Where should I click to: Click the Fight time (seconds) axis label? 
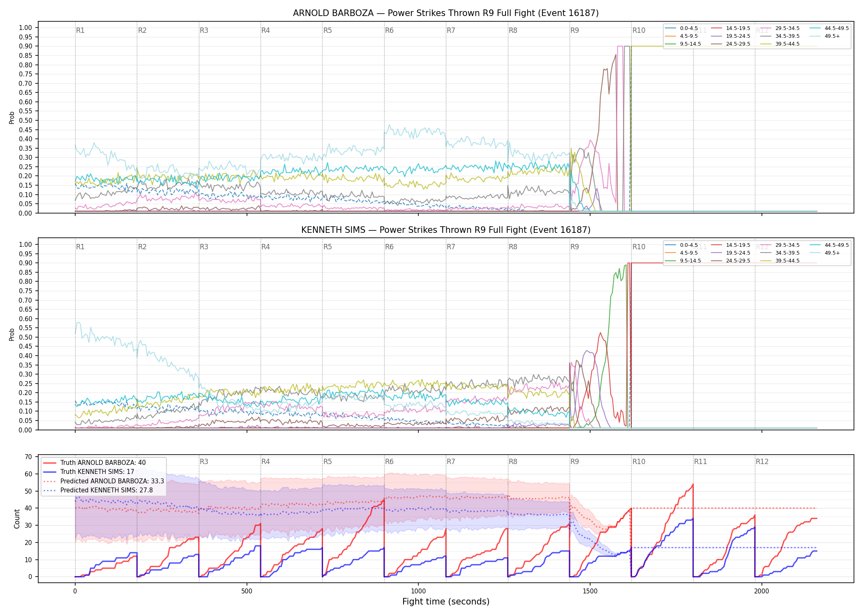pyautogui.click(x=446, y=602)
